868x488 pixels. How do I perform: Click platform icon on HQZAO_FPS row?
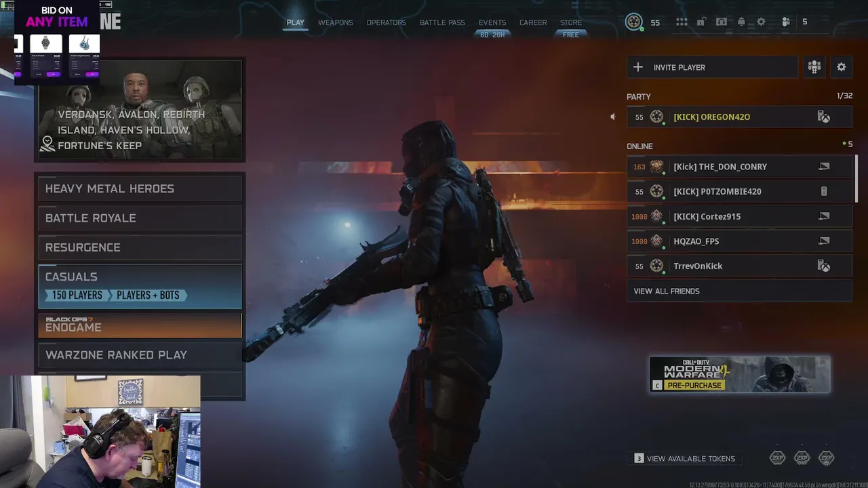(824, 241)
